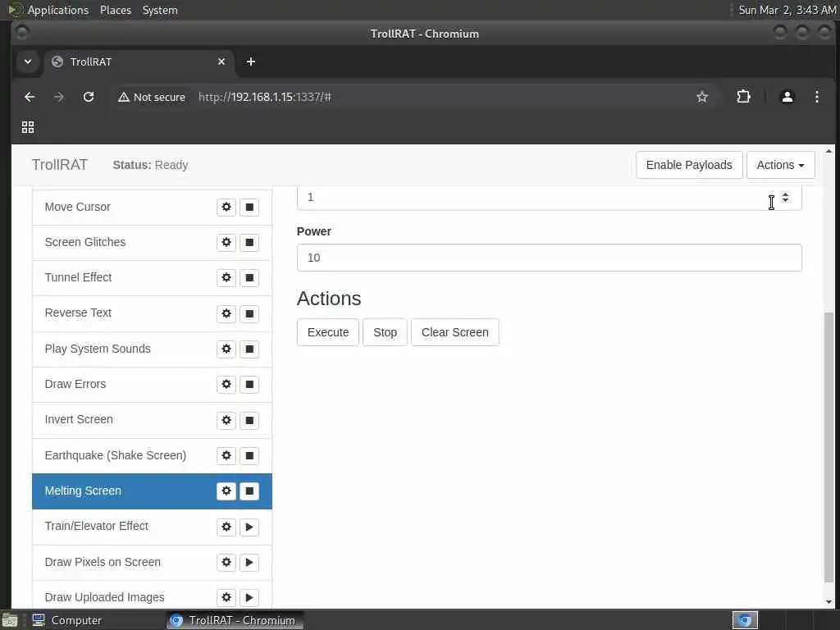
Task: Open the System menu
Action: click(160, 10)
